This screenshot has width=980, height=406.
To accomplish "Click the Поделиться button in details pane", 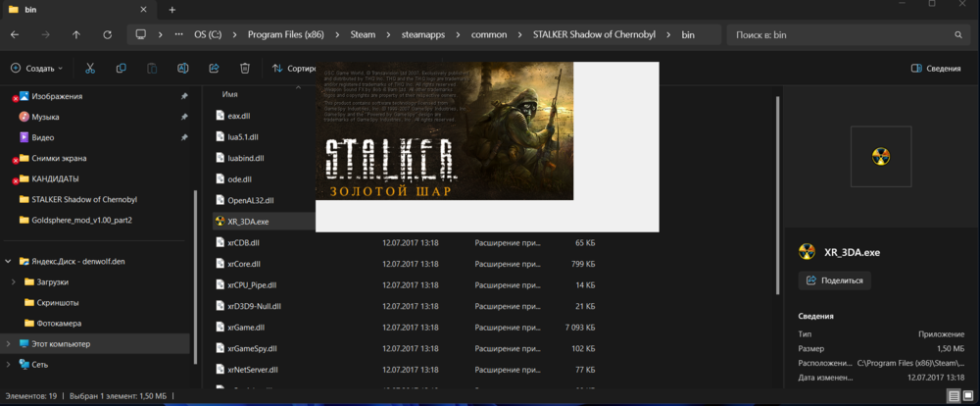I will coord(835,279).
